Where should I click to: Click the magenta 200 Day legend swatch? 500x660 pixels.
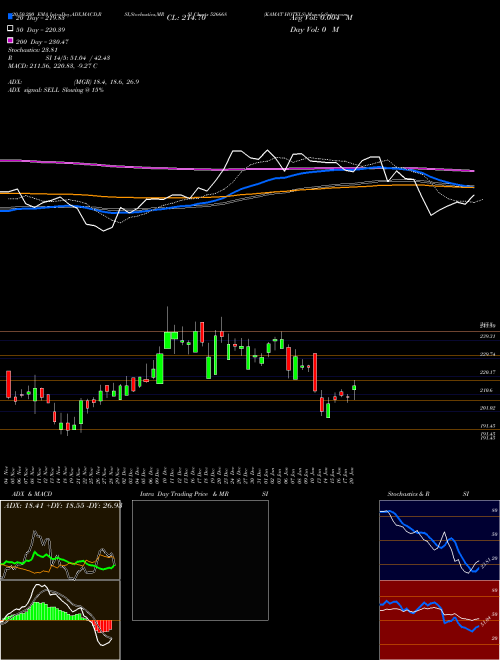coord(10,40)
